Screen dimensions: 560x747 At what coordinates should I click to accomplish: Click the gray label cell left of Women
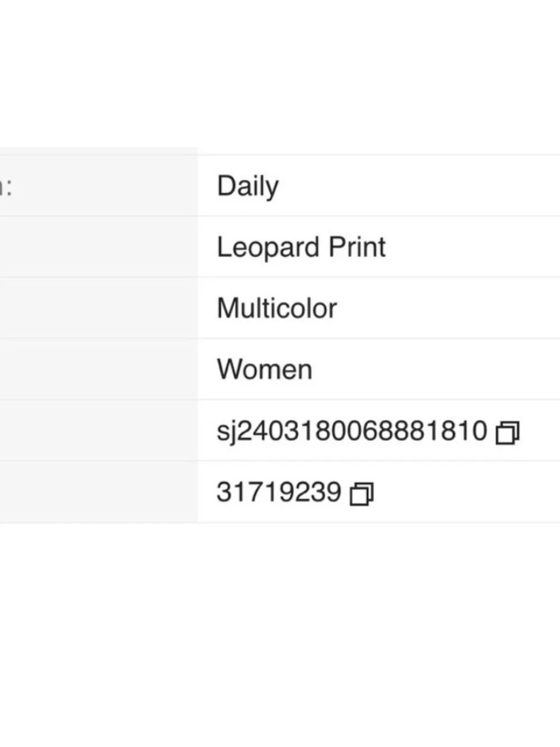99,369
